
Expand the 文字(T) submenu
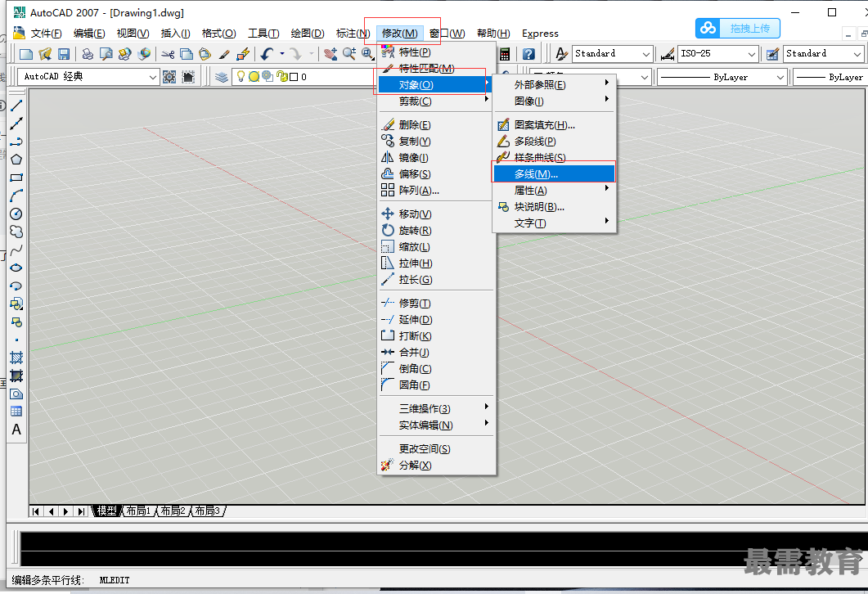(x=554, y=223)
